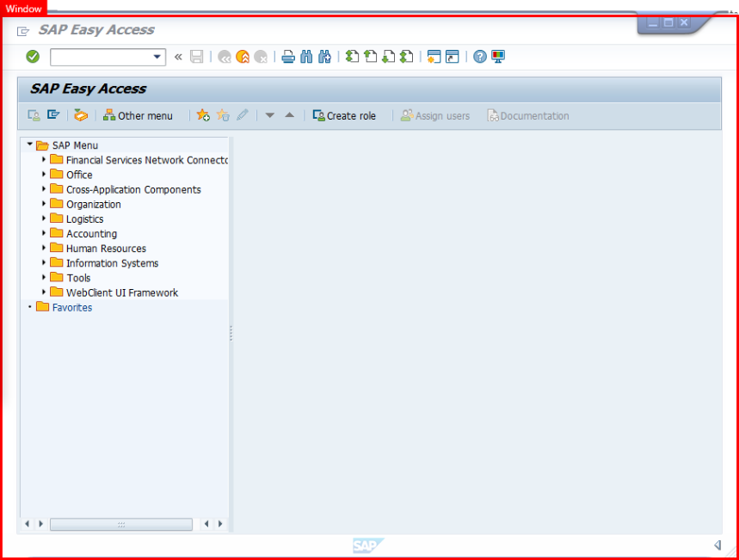Select the Office tree item
Viewport: 739px width, 560px height.
tap(79, 175)
